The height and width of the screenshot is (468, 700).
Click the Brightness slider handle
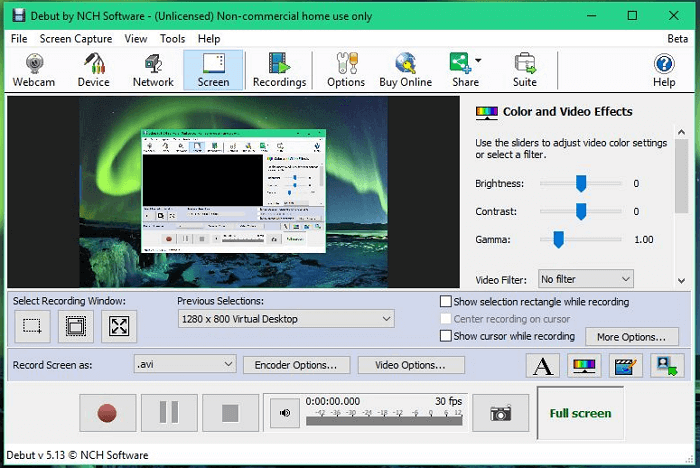pos(580,183)
